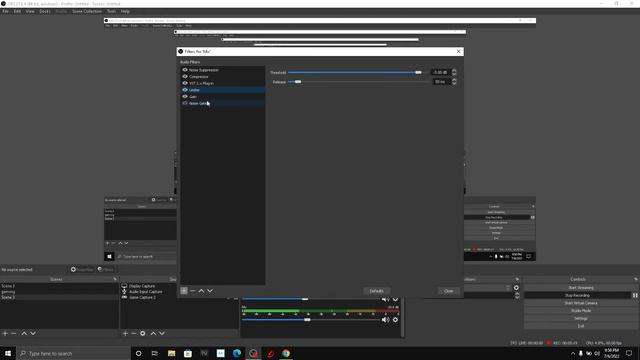Viewport: 640px width, 360px height.
Task: Click the Threshold slider handle
Action: coord(418,72)
